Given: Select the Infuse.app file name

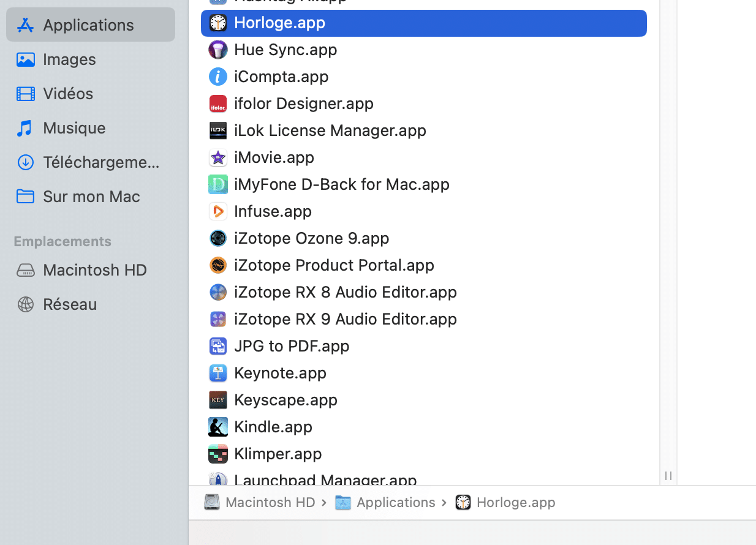Looking at the screenshot, I should pos(273,211).
